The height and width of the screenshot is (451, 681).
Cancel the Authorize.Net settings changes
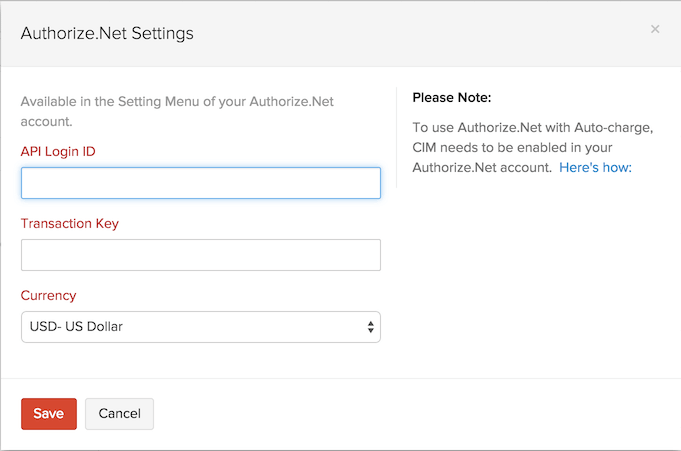coord(119,414)
